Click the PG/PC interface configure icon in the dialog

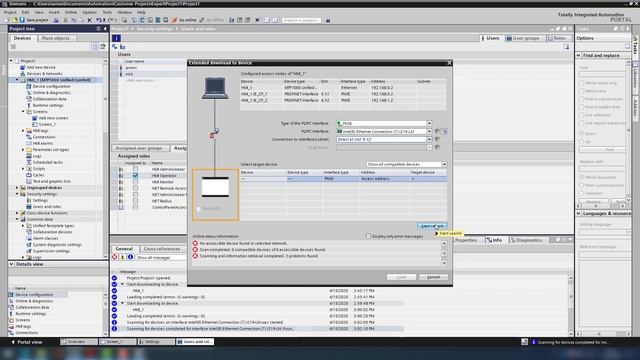tap(444, 131)
